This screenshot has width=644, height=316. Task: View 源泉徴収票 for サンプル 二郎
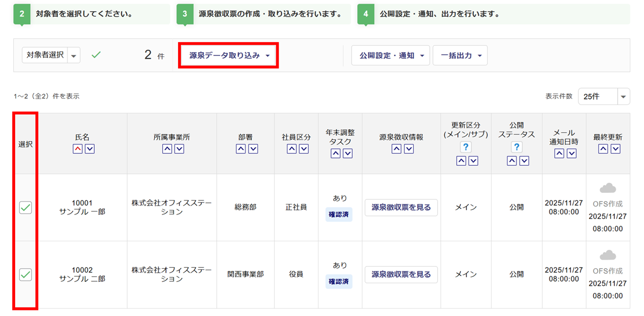(x=401, y=274)
